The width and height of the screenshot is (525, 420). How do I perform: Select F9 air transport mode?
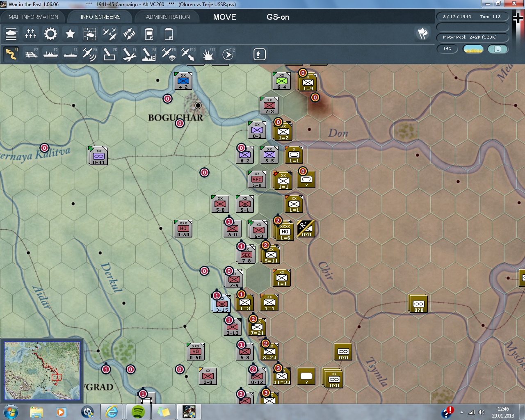click(169, 54)
